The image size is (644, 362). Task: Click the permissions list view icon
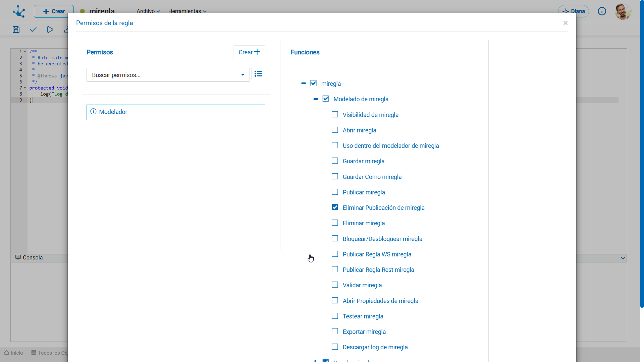coord(258,74)
